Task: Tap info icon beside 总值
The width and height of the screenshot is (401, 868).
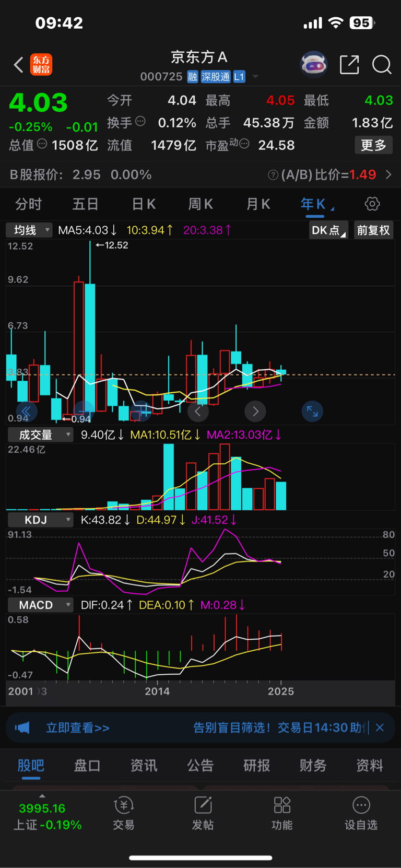Action: tap(42, 144)
